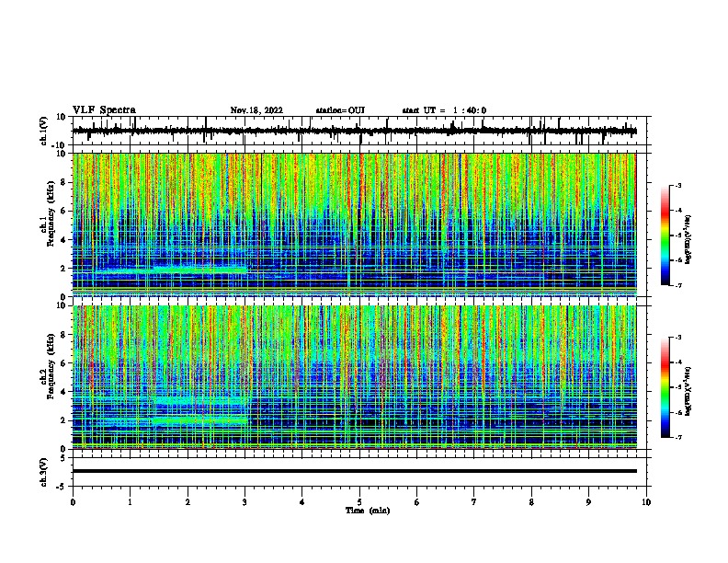Image resolution: width=728 pixels, height=563 pixels.
Task: Click the black ch.3 flat line trace
Action: (354, 471)
